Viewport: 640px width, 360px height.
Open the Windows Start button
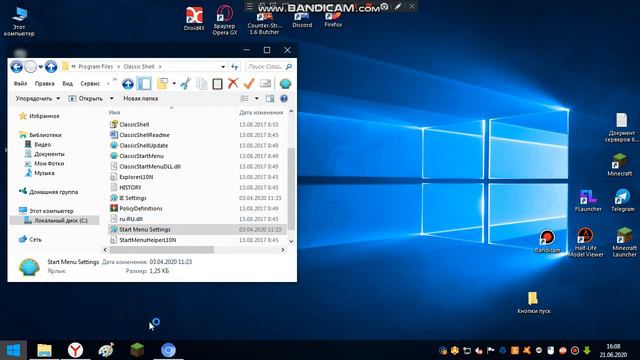point(13,350)
